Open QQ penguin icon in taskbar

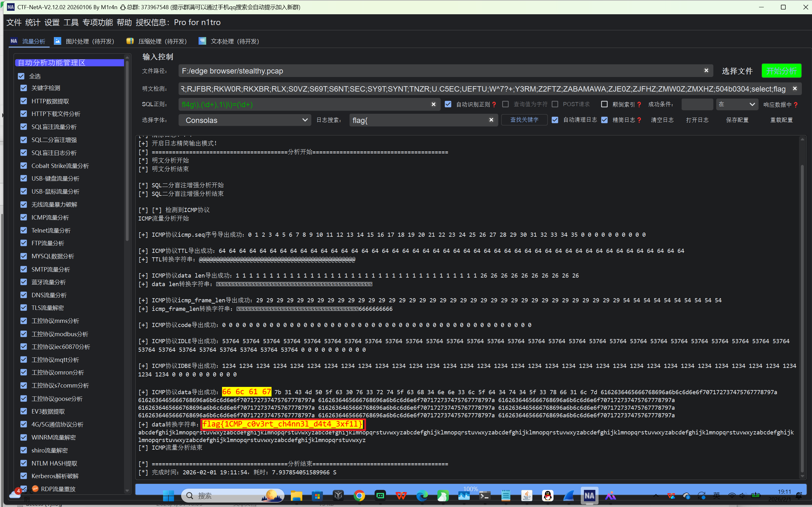pyautogui.click(x=547, y=496)
